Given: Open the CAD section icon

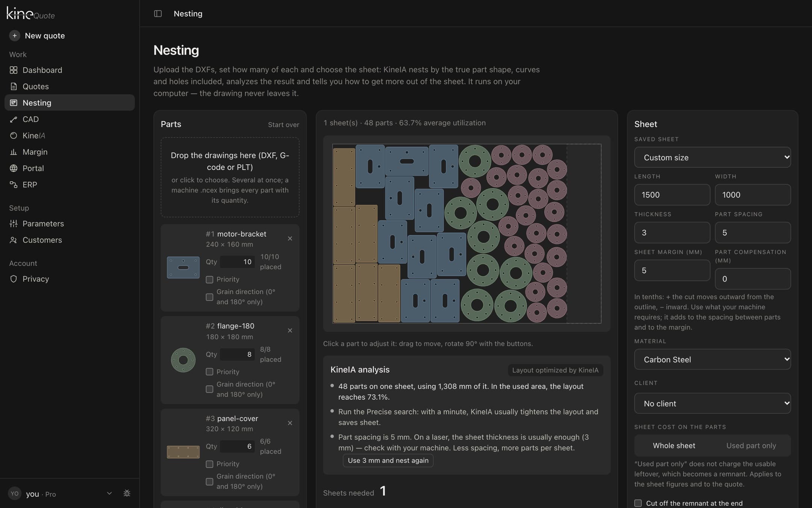Looking at the screenshot, I should [x=14, y=119].
